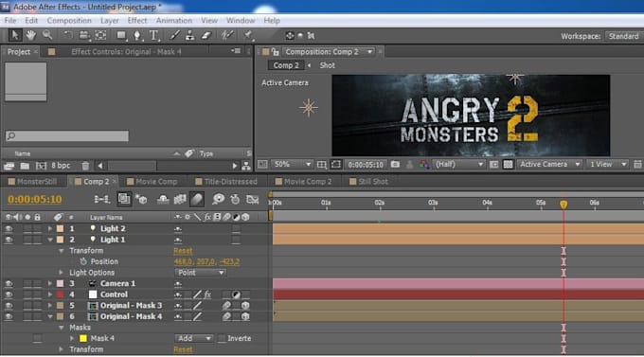Select the Puppet Pin tool
The width and height of the screenshot is (644, 357).
pos(248,36)
